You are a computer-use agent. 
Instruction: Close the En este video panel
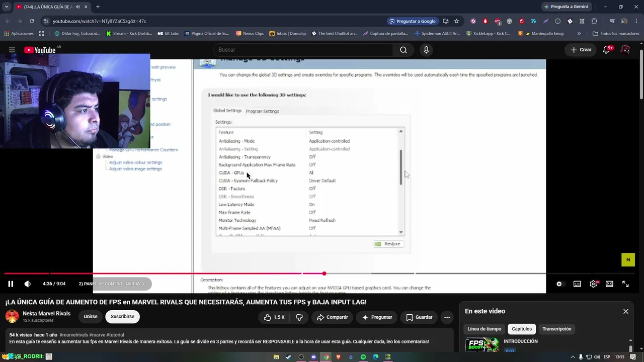(x=626, y=311)
